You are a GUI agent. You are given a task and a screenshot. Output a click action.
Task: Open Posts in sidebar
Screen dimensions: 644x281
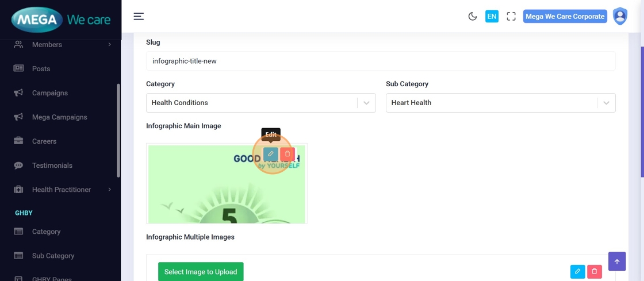coord(41,68)
